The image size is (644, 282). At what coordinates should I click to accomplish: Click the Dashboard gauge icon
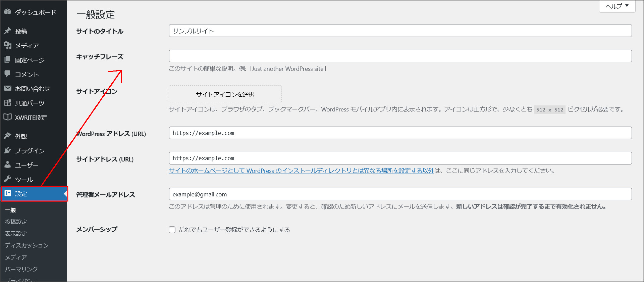coord(7,12)
